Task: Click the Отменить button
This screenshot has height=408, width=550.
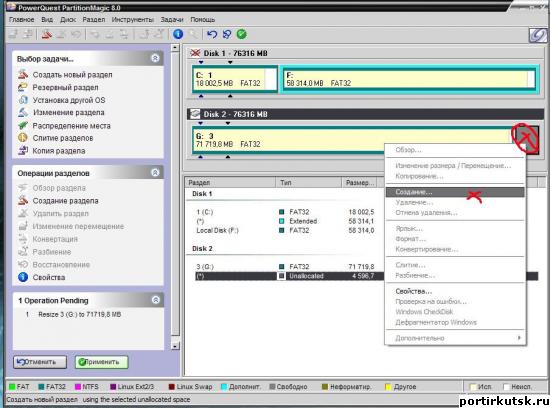Action: pyautogui.click(x=40, y=362)
